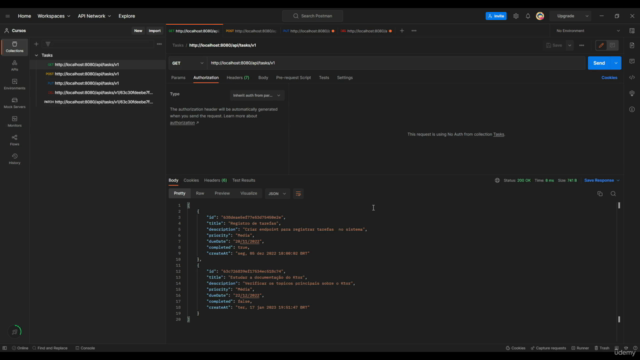Viewport: 640px width, 360px height.
Task: Open the lightbulb icon in the right sidebar
Action: point(632,93)
